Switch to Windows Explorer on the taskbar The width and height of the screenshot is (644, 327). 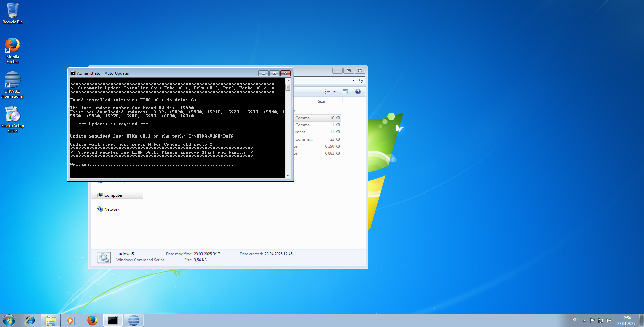coord(51,320)
